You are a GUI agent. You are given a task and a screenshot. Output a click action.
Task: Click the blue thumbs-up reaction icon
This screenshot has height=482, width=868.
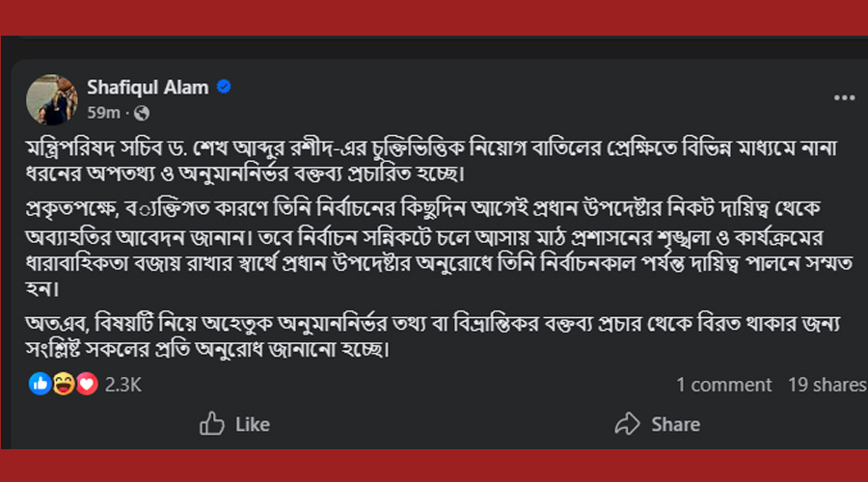41,384
